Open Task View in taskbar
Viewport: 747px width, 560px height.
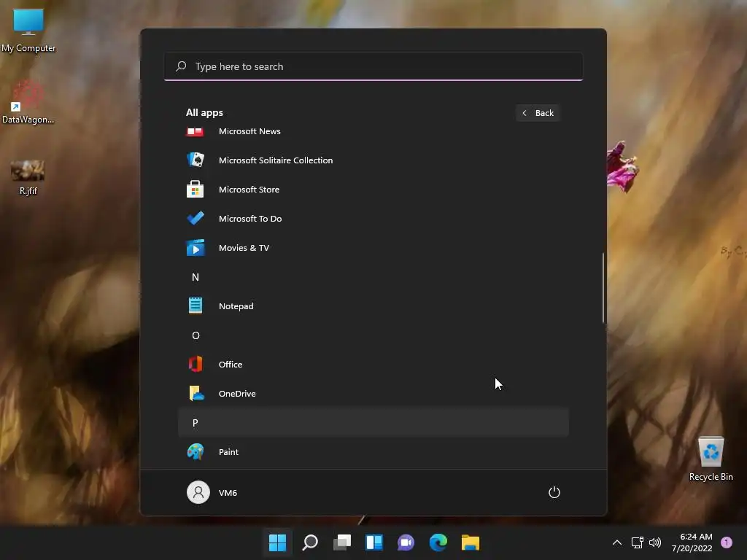point(342,542)
